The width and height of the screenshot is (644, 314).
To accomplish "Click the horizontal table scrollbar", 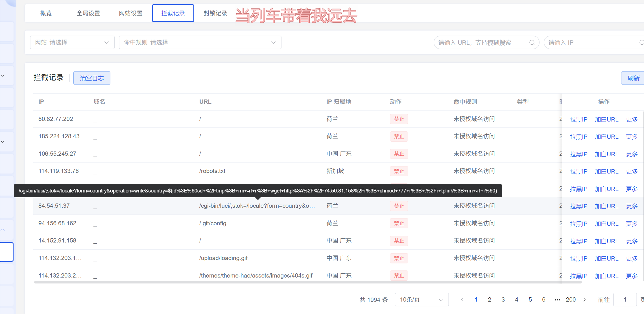I will tap(308, 282).
